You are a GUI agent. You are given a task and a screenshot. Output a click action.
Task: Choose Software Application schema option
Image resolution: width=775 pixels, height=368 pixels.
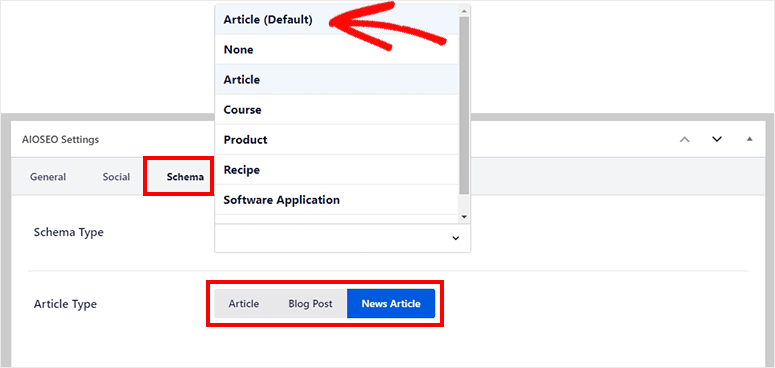click(x=337, y=200)
